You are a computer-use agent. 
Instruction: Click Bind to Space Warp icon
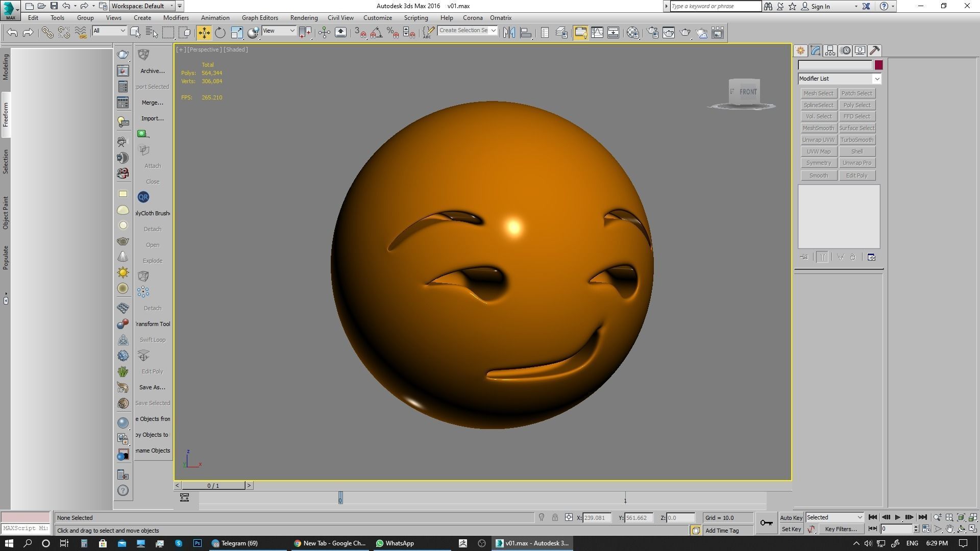[x=80, y=33]
